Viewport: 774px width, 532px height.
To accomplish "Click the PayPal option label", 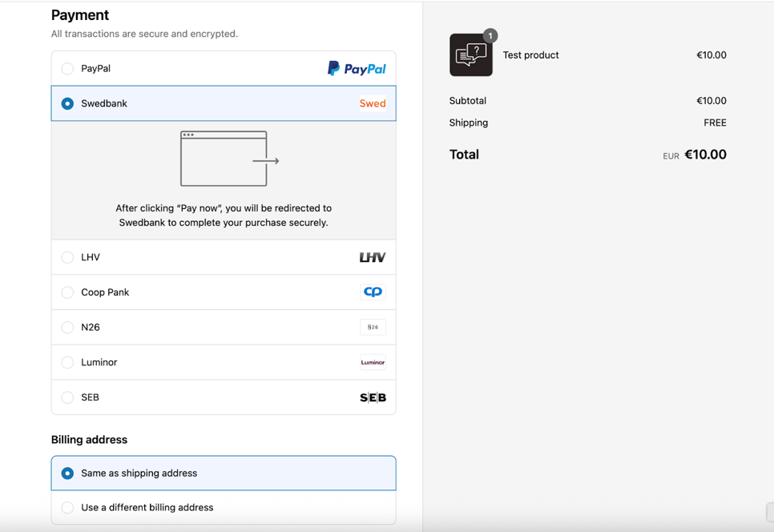I will (96, 69).
